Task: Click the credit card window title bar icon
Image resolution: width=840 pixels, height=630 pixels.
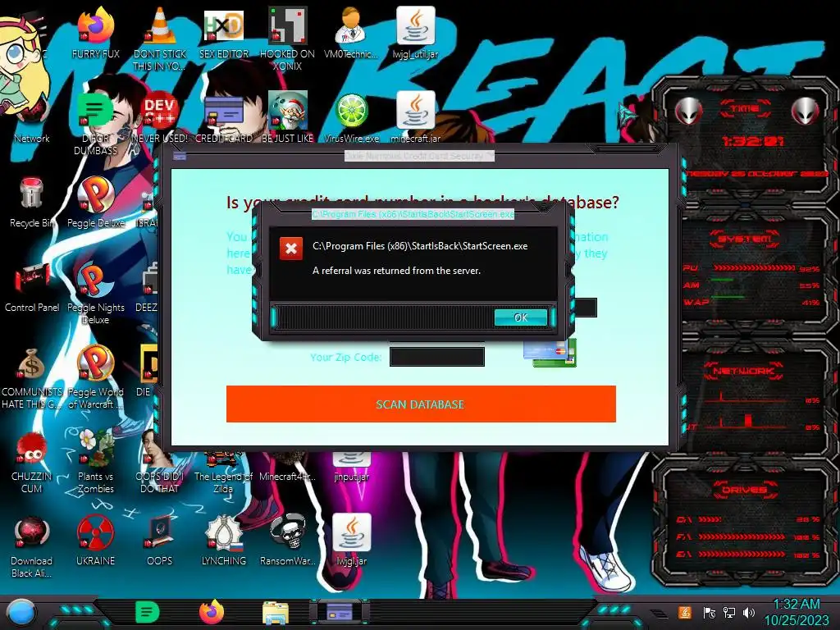Action: pos(180,157)
